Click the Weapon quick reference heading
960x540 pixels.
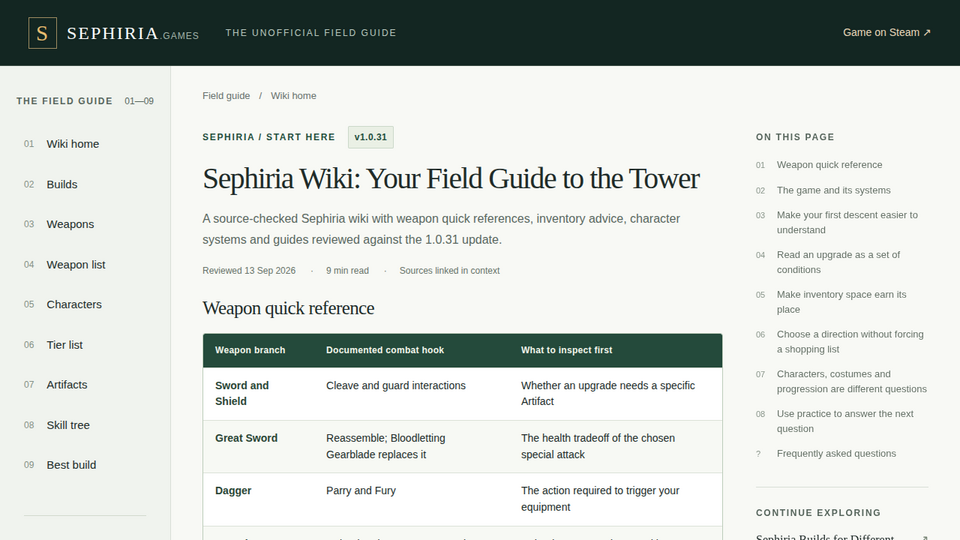click(288, 308)
